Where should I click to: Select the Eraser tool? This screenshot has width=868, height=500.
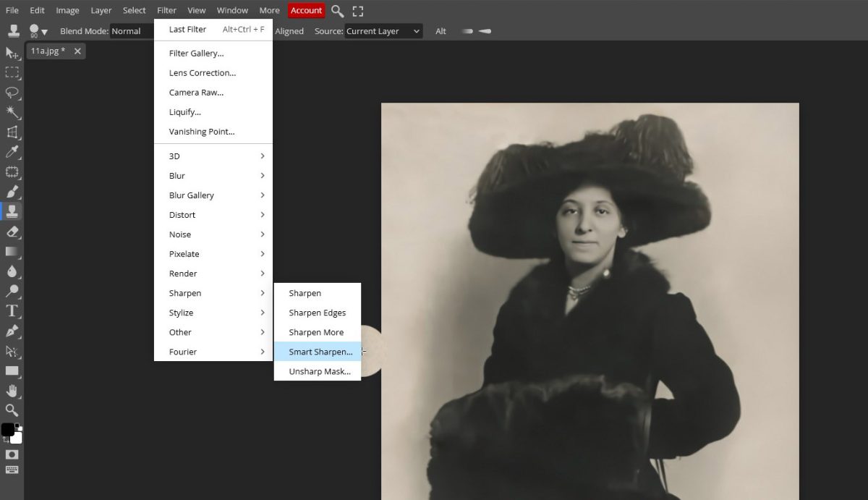point(12,232)
